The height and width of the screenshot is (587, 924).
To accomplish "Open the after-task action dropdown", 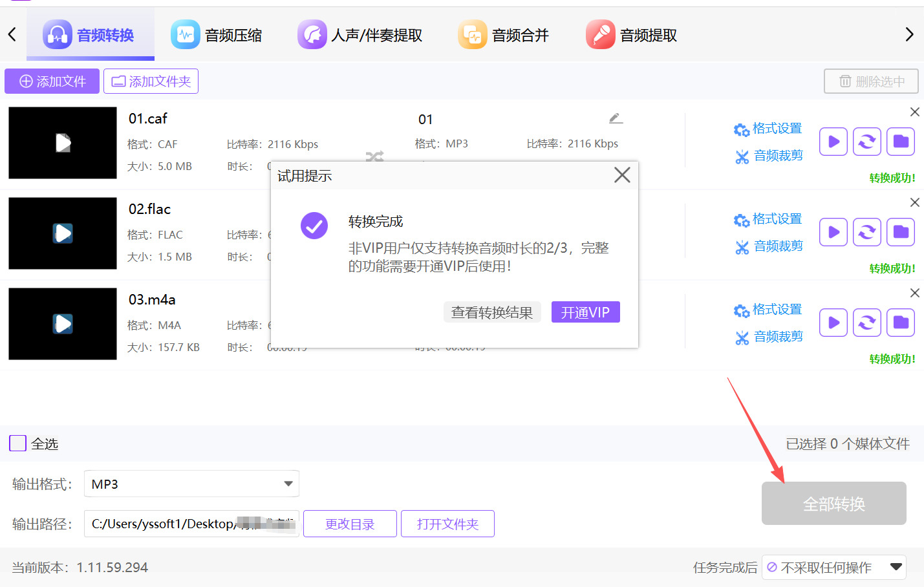I will tap(896, 567).
